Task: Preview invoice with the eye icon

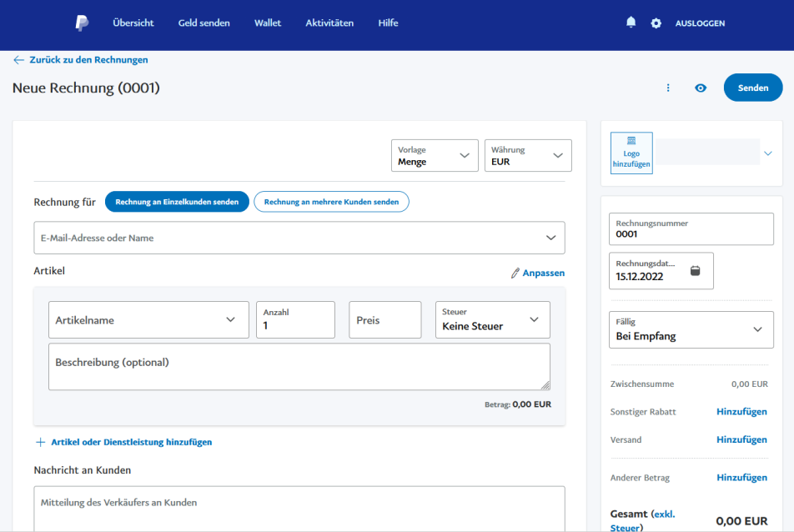Action: [701, 88]
